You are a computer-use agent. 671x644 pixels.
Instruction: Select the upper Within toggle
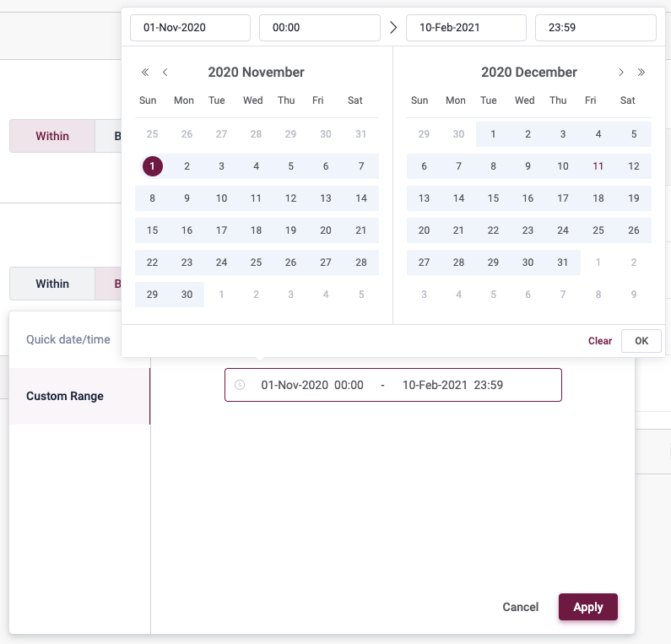click(x=52, y=136)
